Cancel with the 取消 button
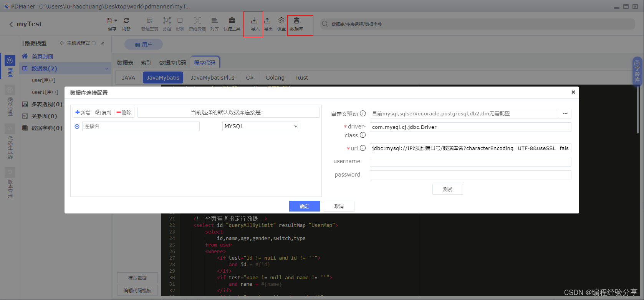Screen dimensions: 644x300 [x=339, y=206]
